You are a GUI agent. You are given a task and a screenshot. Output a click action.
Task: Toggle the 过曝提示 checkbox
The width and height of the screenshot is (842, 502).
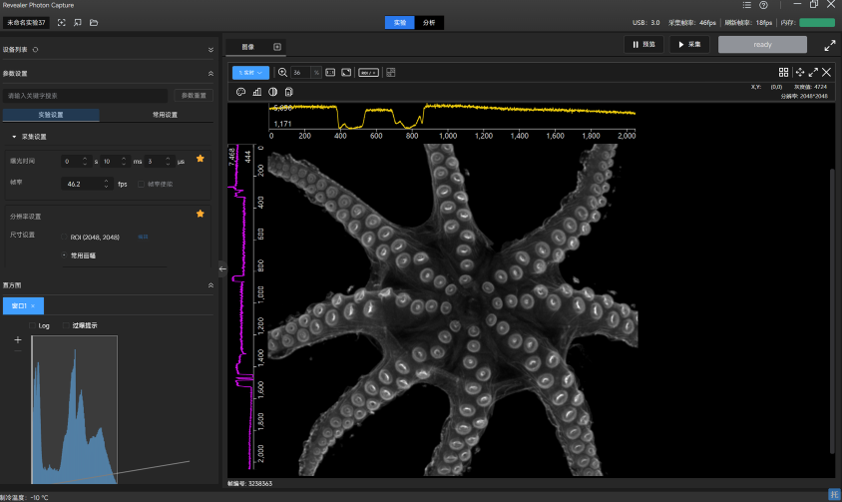(x=67, y=325)
